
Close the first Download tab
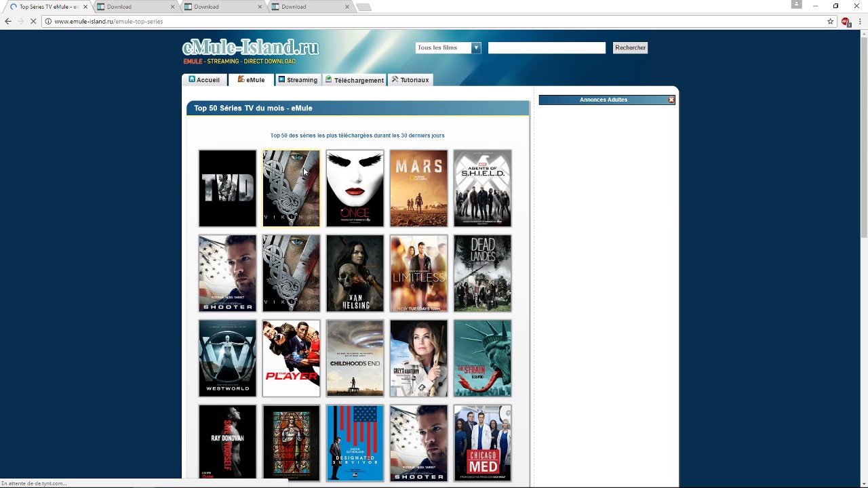(x=172, y=7)
